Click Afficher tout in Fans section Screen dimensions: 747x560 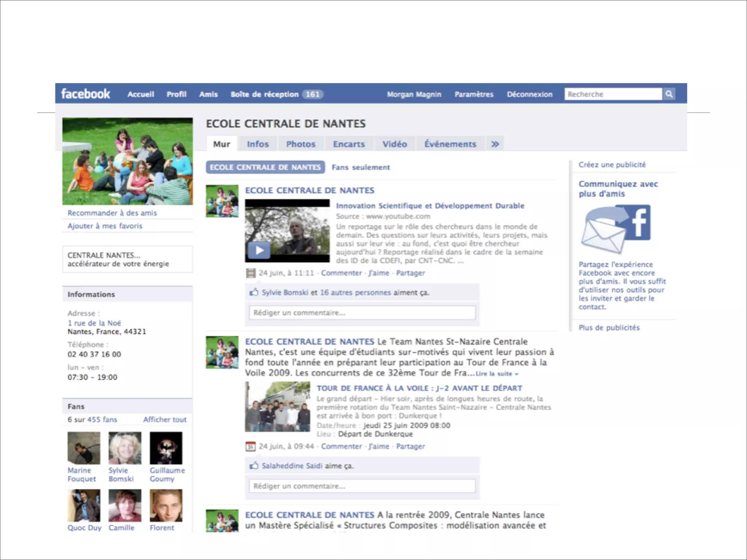click(x=165, y=420)
